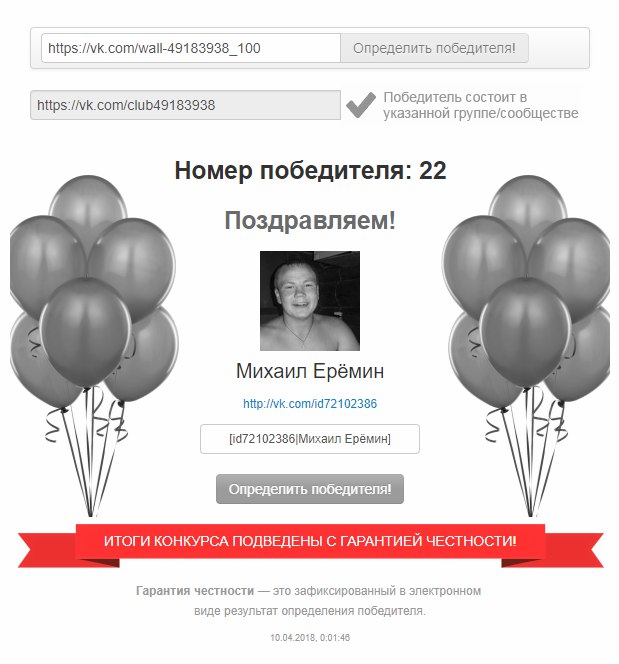Screen dimensions: 619x664
Task: Toggle the group membership checkmark
Action: pyautogui.click(x=361, y=105)
